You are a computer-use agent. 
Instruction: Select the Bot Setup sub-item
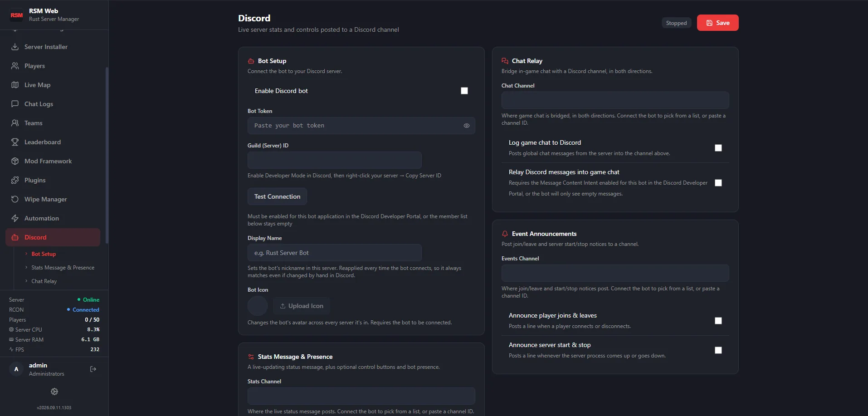[x=44, y=254]
